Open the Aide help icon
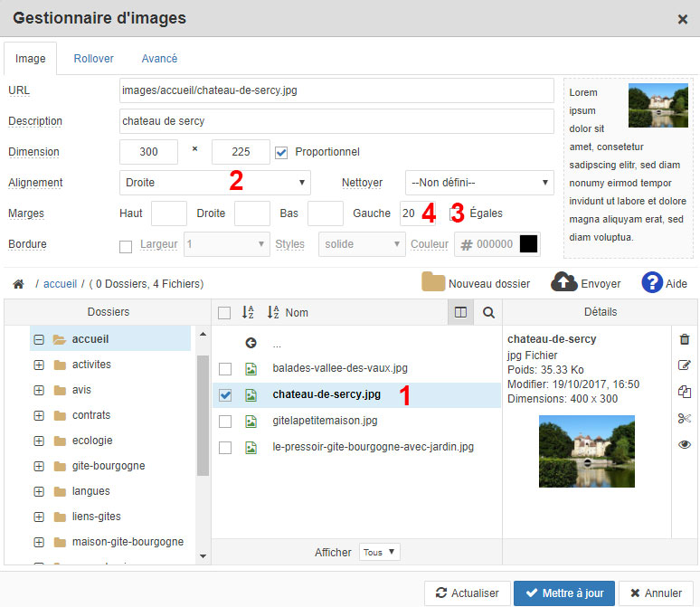 point(652,283)
